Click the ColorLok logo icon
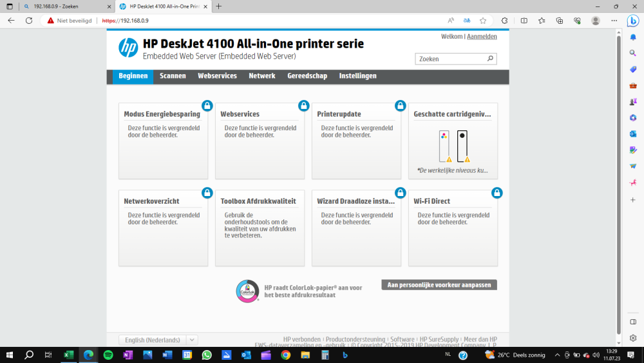The height and width of the screenshot is (363, 644). click(x=247, y=291)
